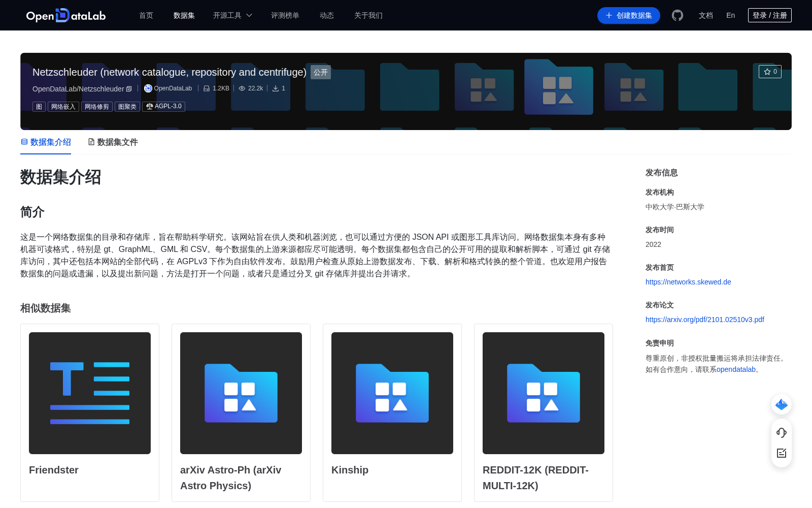812x508 pixels.
Task: Click the Netzschleuder dataset title
Action: tap(170, 72)
